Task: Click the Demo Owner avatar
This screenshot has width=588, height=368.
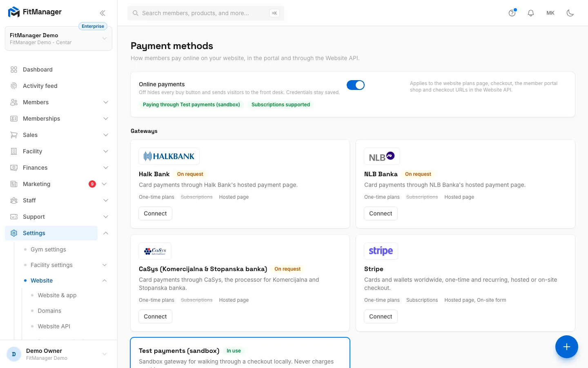Action: click(14, 354)
